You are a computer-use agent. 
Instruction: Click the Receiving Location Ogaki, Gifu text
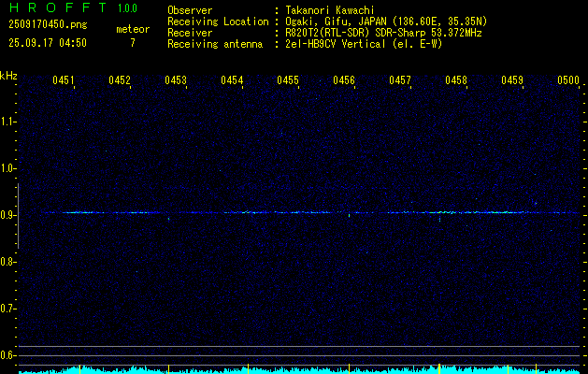(x=386, y=22)
